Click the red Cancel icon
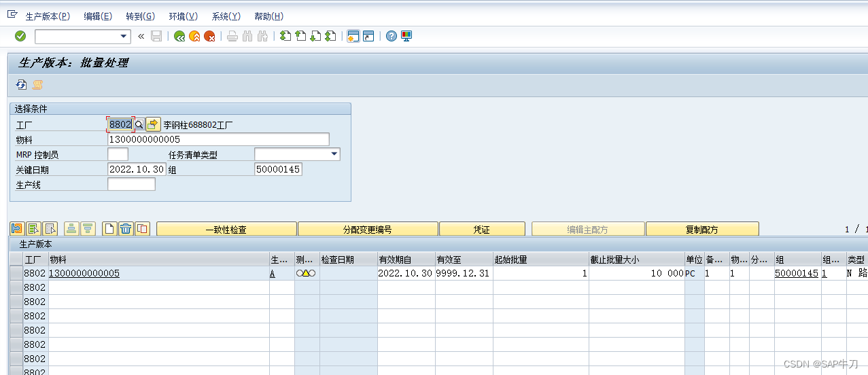Viewport: 868px width, 375px height. [209, 36]
